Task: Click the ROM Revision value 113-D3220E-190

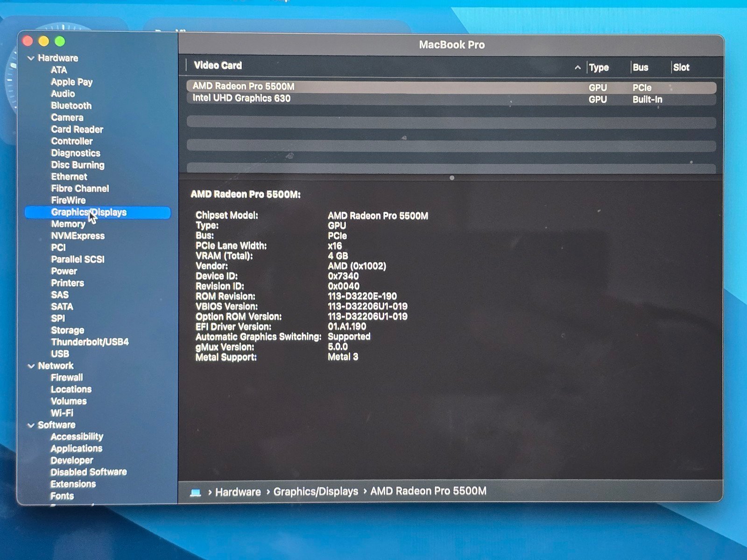Action: click(362, 297)
